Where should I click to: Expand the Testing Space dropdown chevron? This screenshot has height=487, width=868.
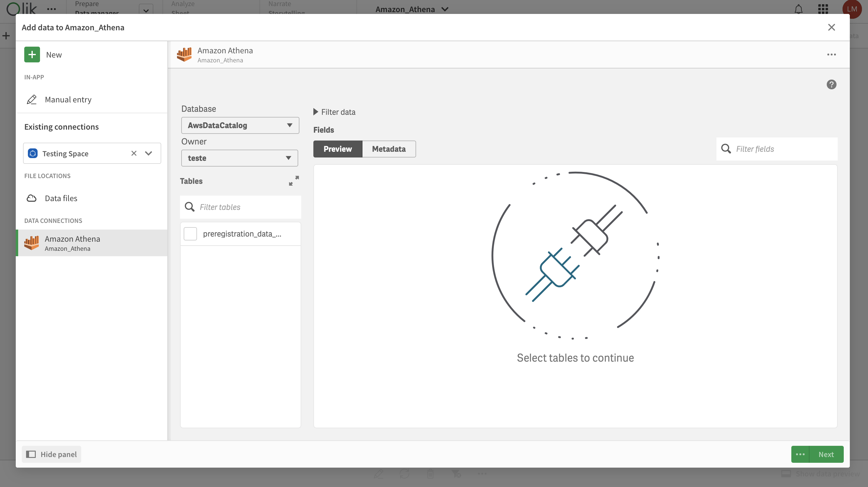tap(149, 153)
